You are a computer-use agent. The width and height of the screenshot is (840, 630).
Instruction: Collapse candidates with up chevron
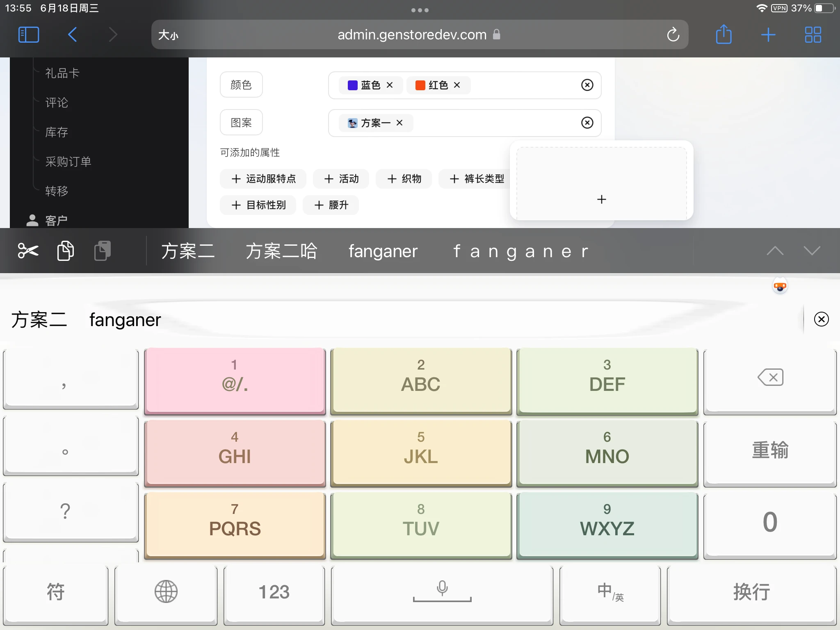[775, 251]
